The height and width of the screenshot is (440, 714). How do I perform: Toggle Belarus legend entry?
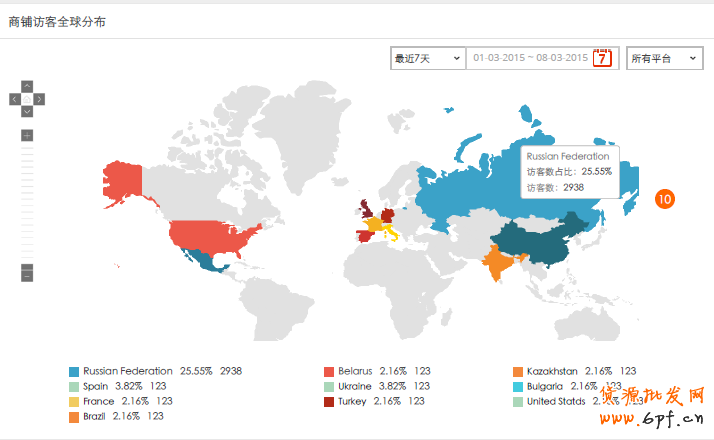coord(354,370)
